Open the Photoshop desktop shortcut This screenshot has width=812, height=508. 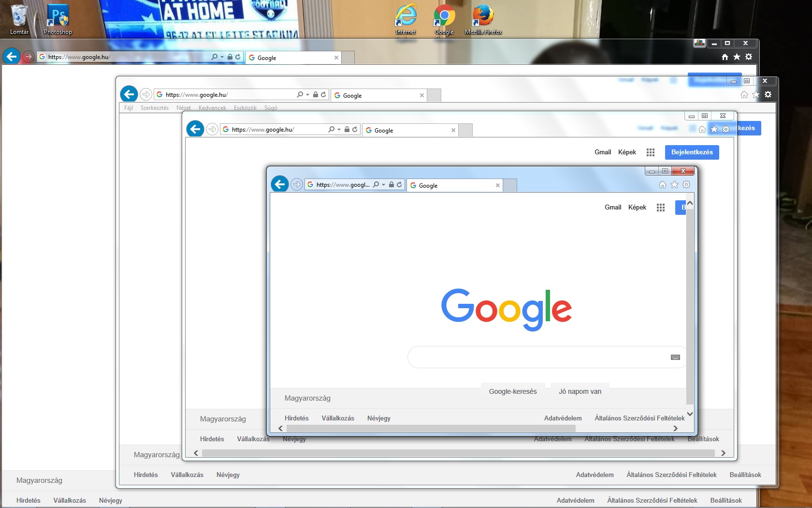click(58, 19)
